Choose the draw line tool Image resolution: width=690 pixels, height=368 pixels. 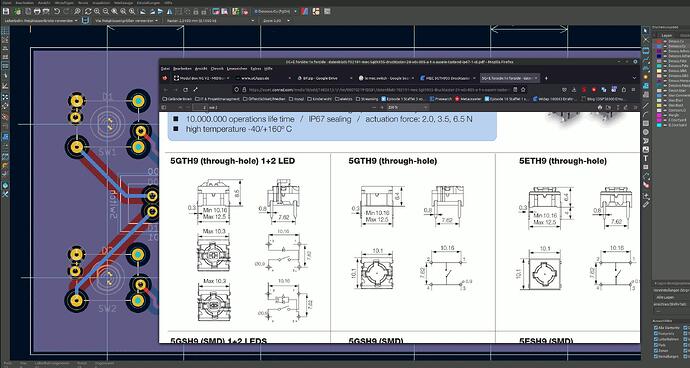(646, 106)
